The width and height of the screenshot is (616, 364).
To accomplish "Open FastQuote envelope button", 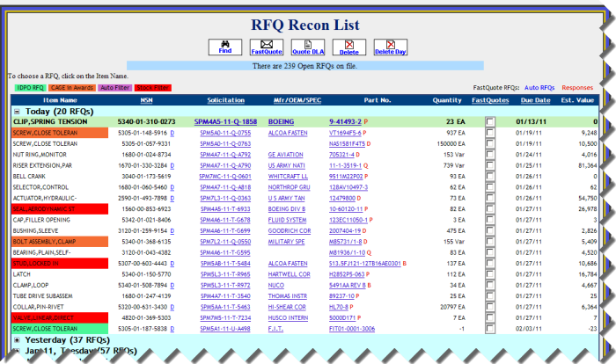I will tap(267, 47).
